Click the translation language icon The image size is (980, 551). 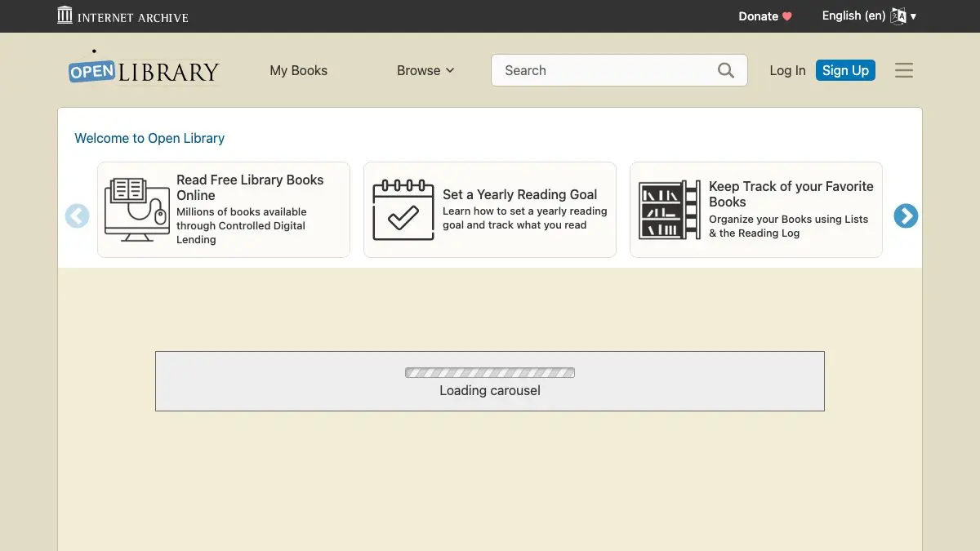898,16
